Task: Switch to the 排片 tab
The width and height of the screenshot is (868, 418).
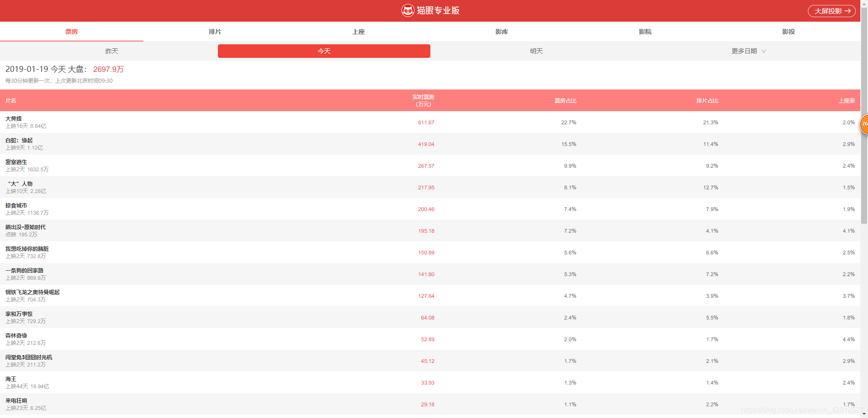Action: 215,32
